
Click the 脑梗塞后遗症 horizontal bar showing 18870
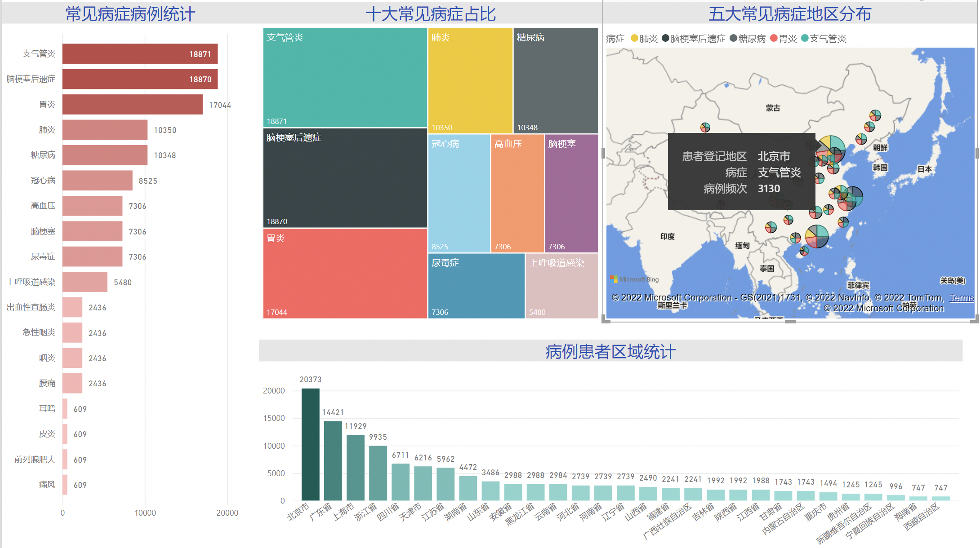click(140, 79)
